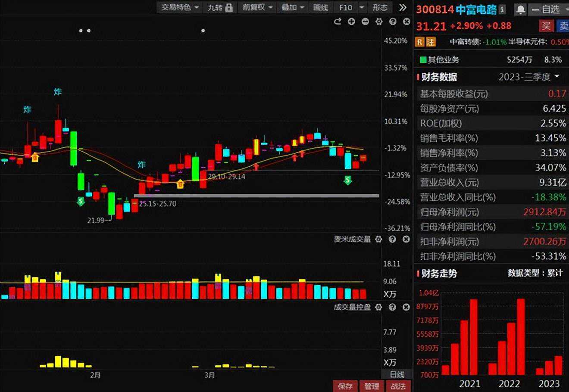
Task: Select the 画线 drawing tool menu
Action: coord(320,7)
